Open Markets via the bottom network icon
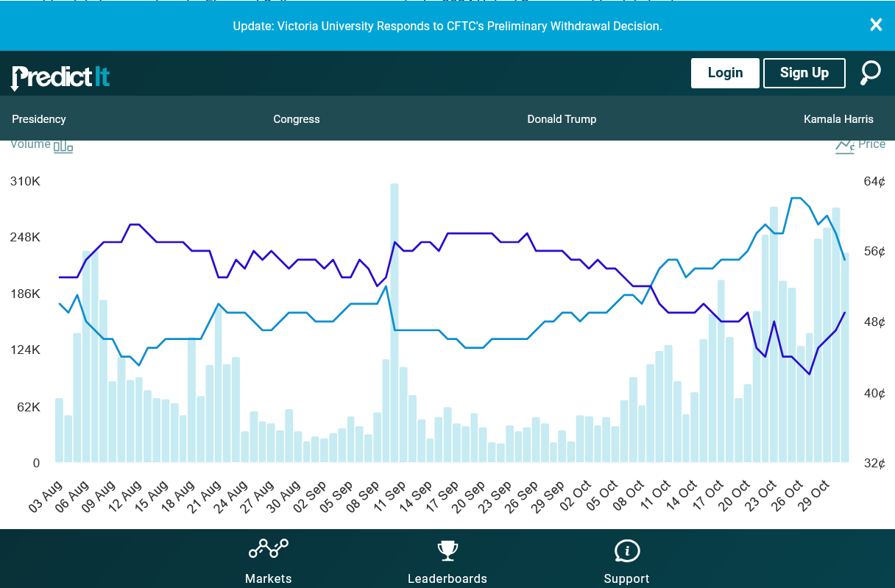This screenshot has height=588, width=895. click(268, 549)
